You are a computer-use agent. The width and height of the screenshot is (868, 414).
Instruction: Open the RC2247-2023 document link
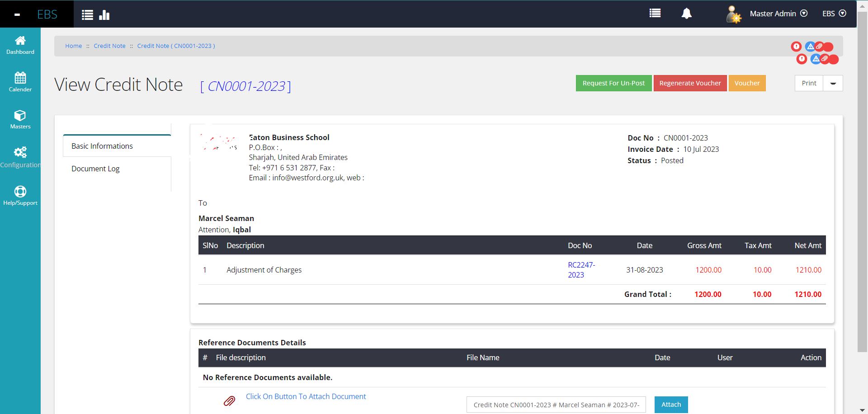(581, 270)
